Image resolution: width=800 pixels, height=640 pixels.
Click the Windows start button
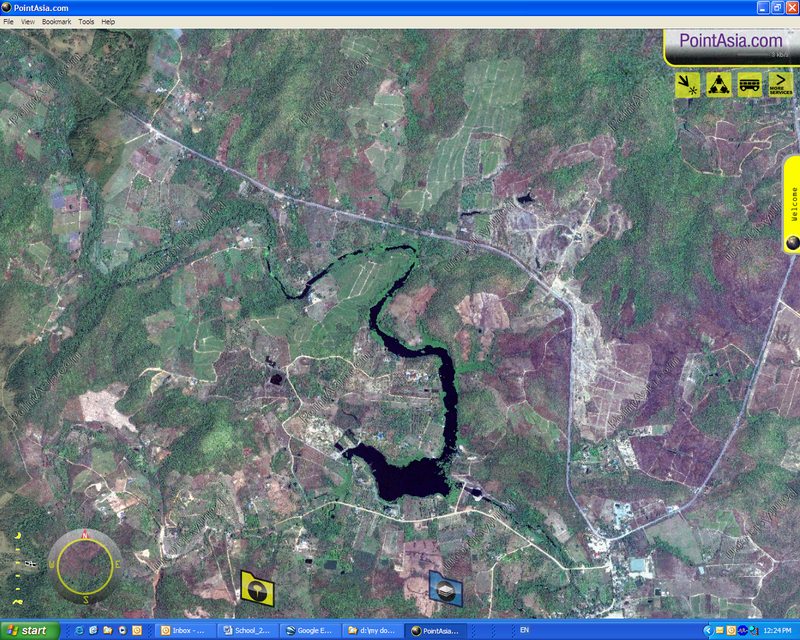[28, 631]
